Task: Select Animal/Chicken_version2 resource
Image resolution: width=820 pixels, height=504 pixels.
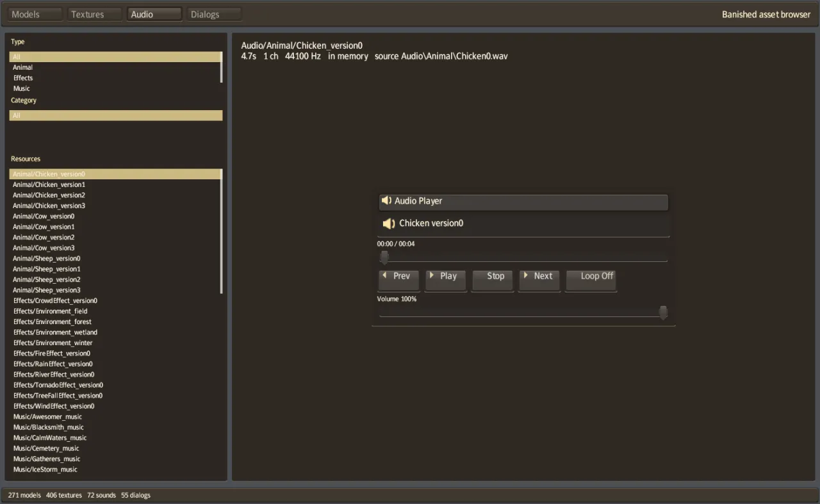Action: pos(115,195)
